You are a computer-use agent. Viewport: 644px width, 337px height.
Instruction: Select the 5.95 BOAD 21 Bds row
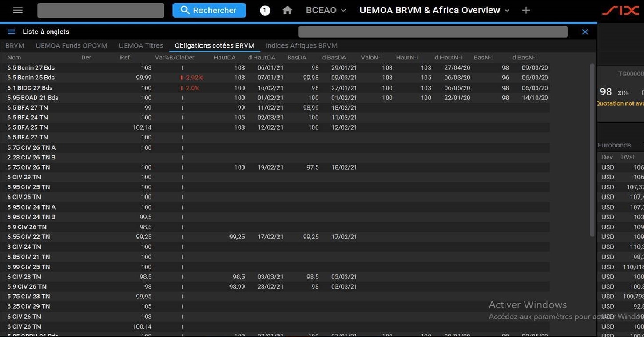pyautogui.click(x=275, y=98)
